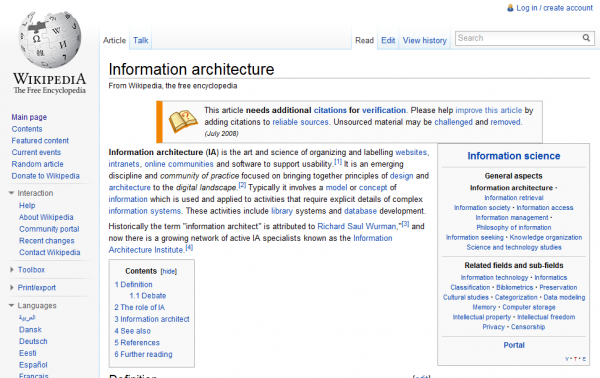Select the Read tab

(x=364, y=40)
